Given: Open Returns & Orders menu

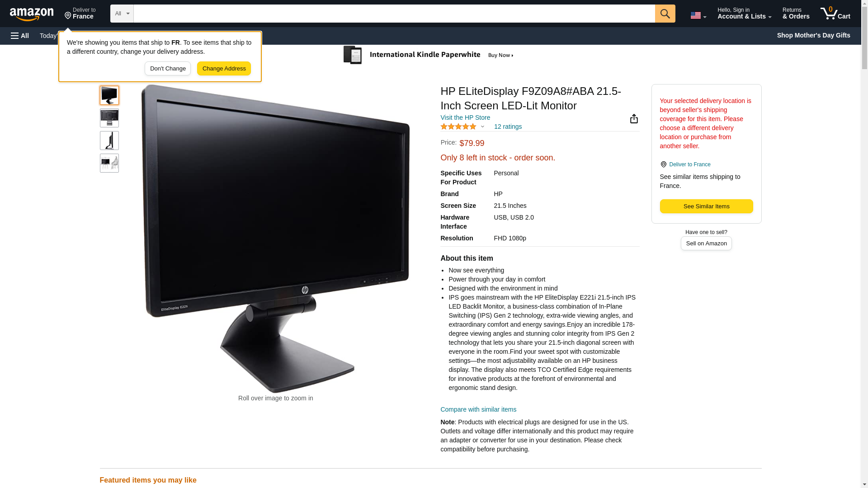Looking at the screenshot, I should click(x=795, y=14).
